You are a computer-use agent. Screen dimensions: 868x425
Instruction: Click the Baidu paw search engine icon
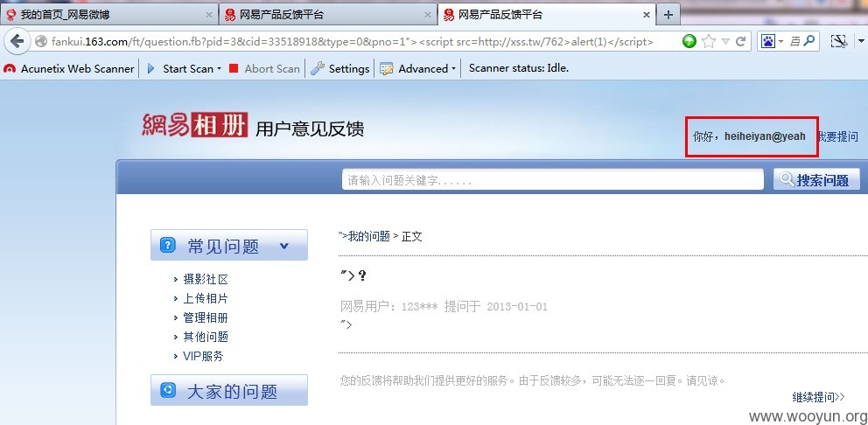click(x=767, y=41)
